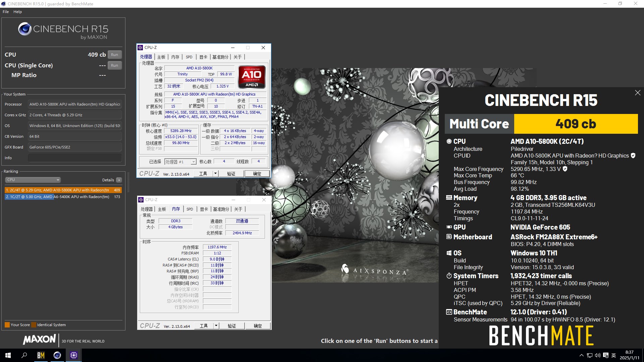The height and width of the screenshot is (362, 644).
Task: Switch to SPD tab in lower CPU-Z
Action: tap(190, 209)
